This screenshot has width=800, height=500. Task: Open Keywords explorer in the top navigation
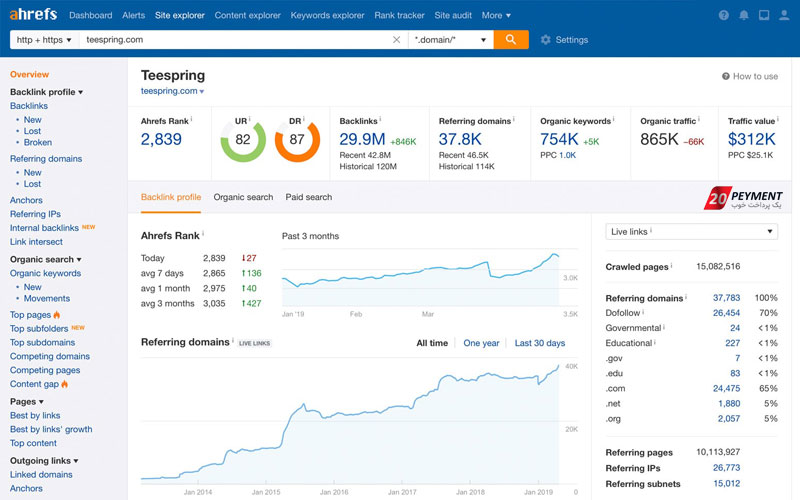pos(328,15)
